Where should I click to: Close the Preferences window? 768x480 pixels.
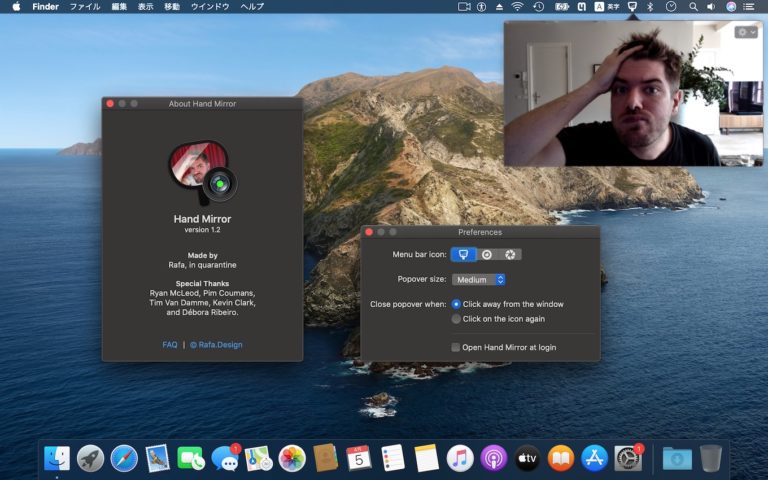pos(369,232)
